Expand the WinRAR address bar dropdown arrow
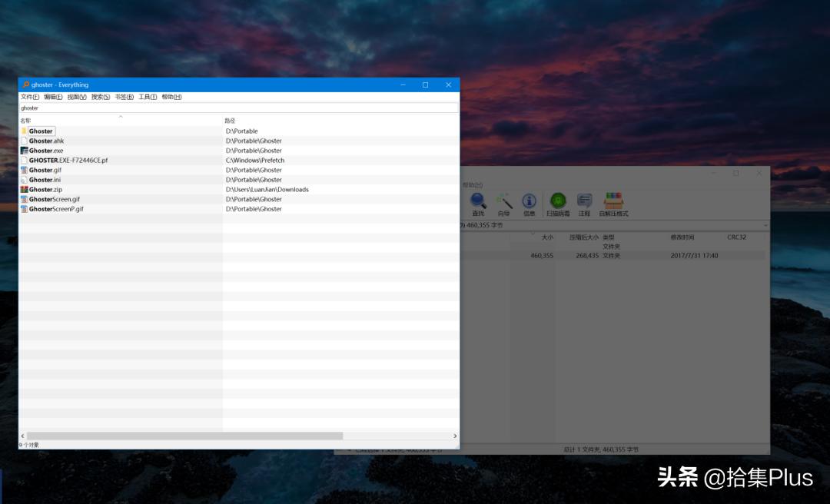Screen dimensions: 830x504 765,225
